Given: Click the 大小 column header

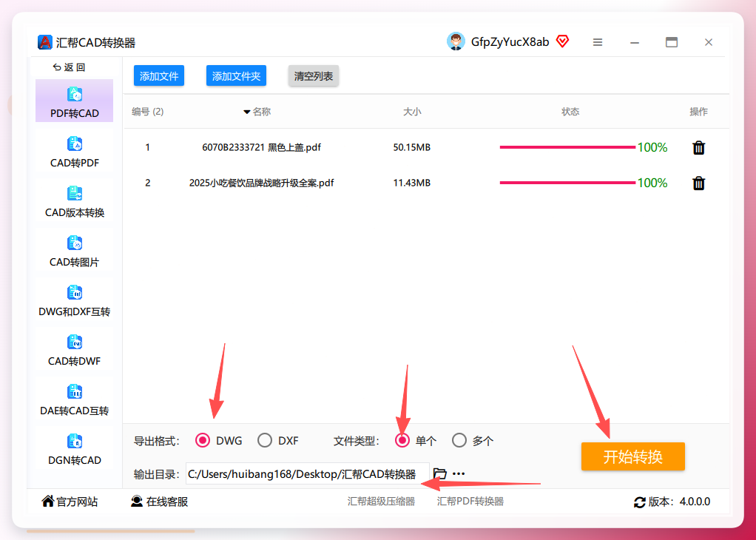Looking at the screenshot, I should pyautogui.click(x=412, y=112).
